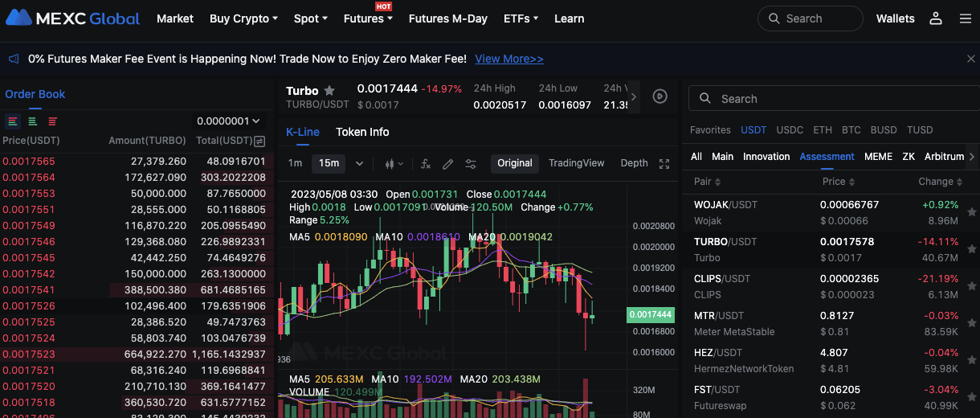
Task: Open the user account profile icon
Action: pyautogui.click(x=936, y=18)
